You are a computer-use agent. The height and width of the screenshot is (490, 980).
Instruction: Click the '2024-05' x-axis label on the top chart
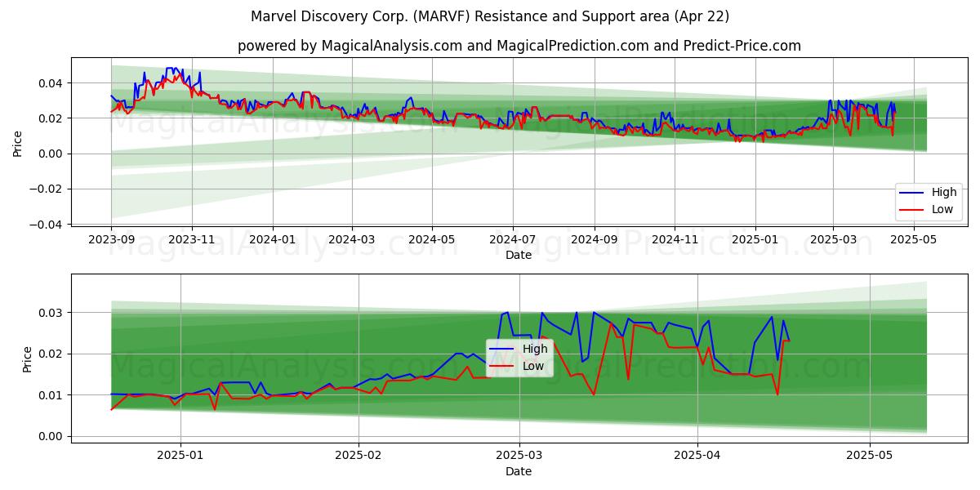point(432,240)
